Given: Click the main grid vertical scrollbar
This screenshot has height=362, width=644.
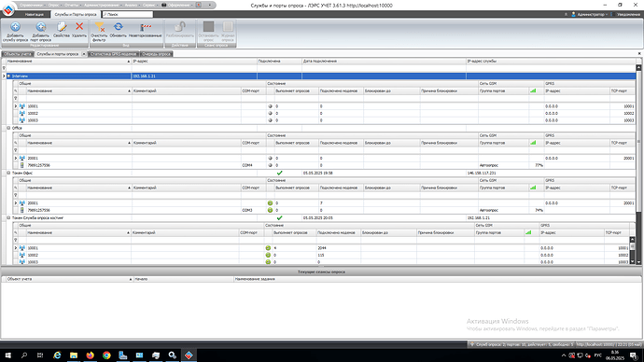Looking at the screenshot, I should pos(638,164).
